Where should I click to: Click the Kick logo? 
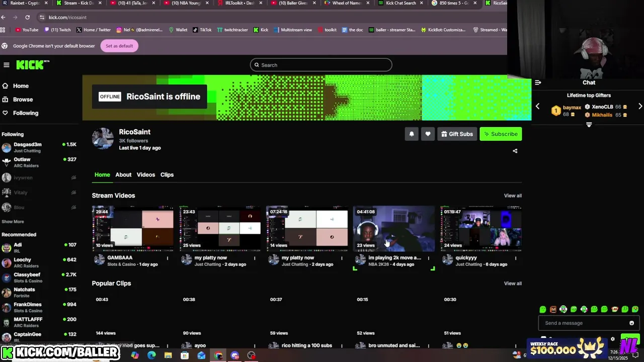tap(33, 65)
